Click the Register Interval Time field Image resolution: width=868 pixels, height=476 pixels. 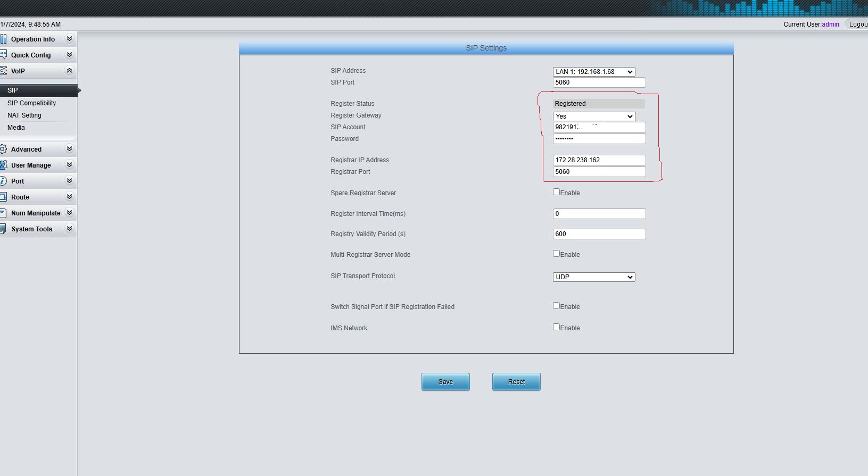pyautogui.click(x=599, y=214)
